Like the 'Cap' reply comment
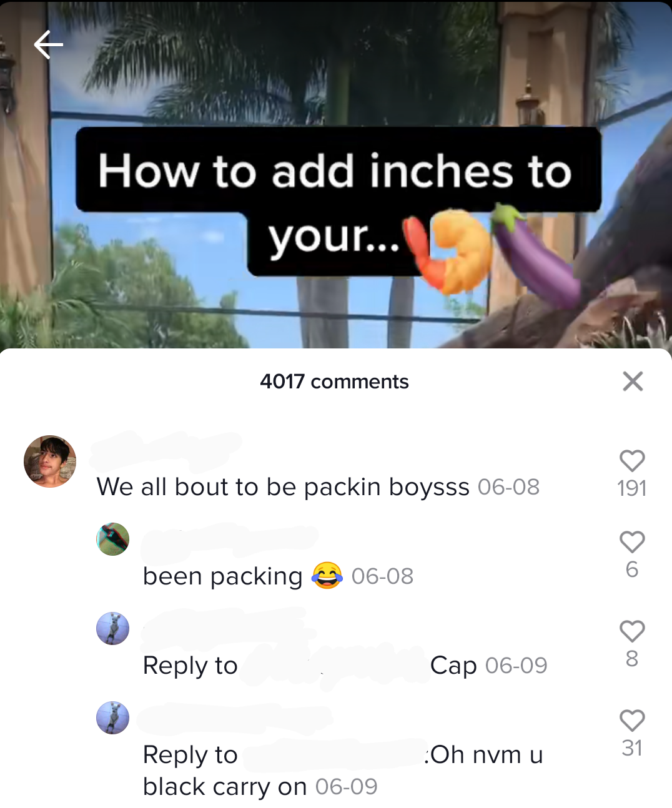672x808 pixels. [632, 631]
